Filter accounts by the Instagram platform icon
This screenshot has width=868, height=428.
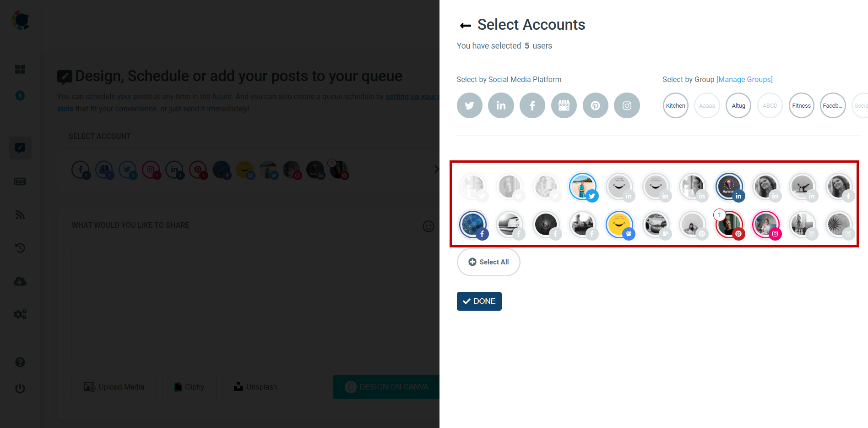tap(627, 105)
